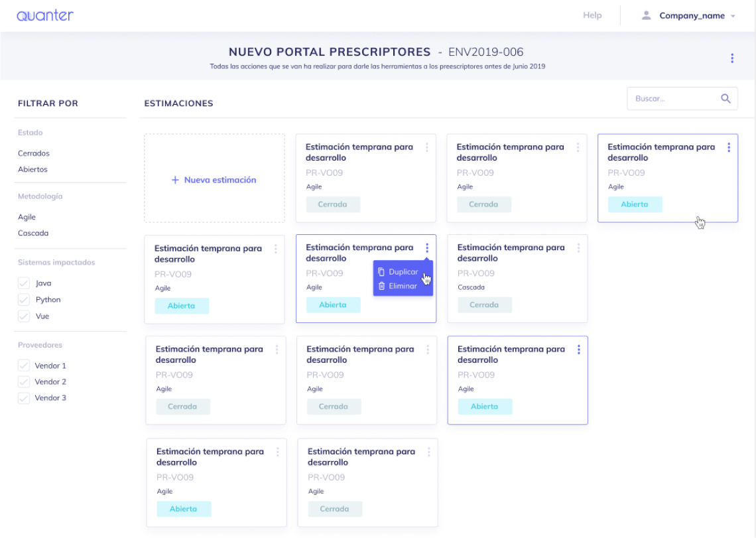Open the three-dot menu in project header

tap(732, 58)
